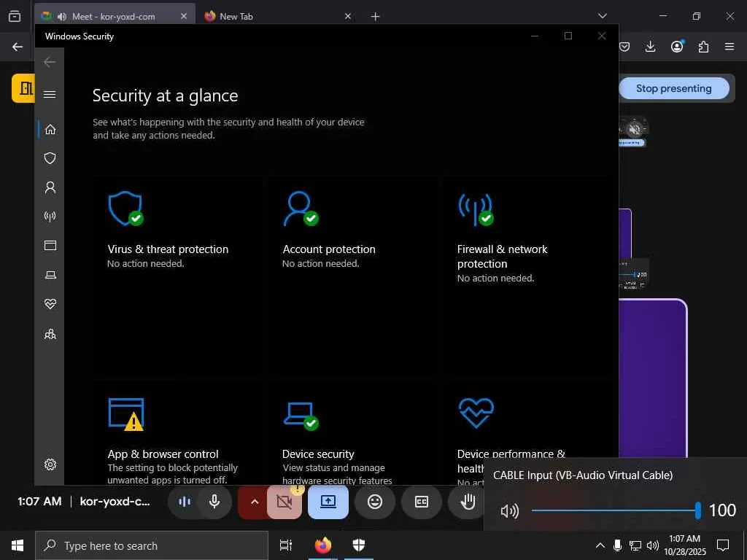This screenshot has height=560, width=747.
Task: Show hidden system tray icons
Action: pos(600,545)
